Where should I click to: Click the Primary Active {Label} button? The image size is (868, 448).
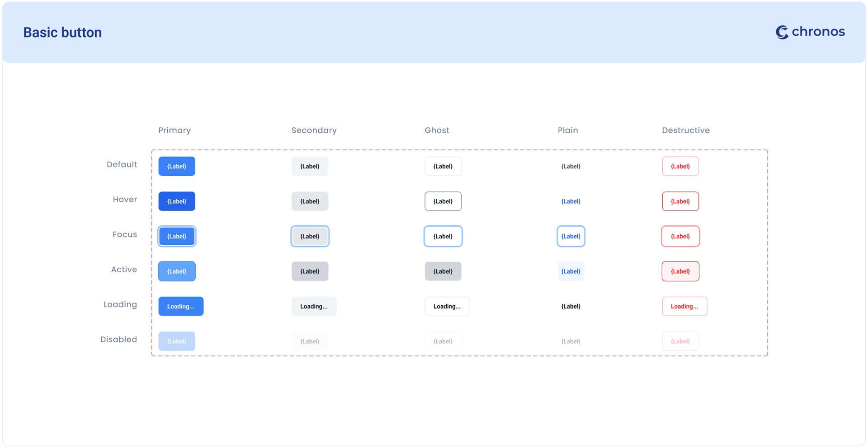(177, 271)
